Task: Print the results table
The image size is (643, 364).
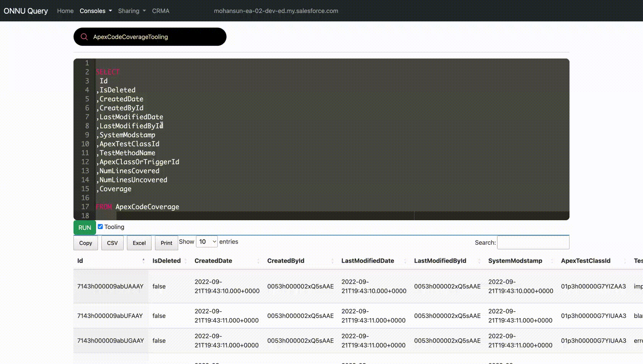Action: pos(166,243)
